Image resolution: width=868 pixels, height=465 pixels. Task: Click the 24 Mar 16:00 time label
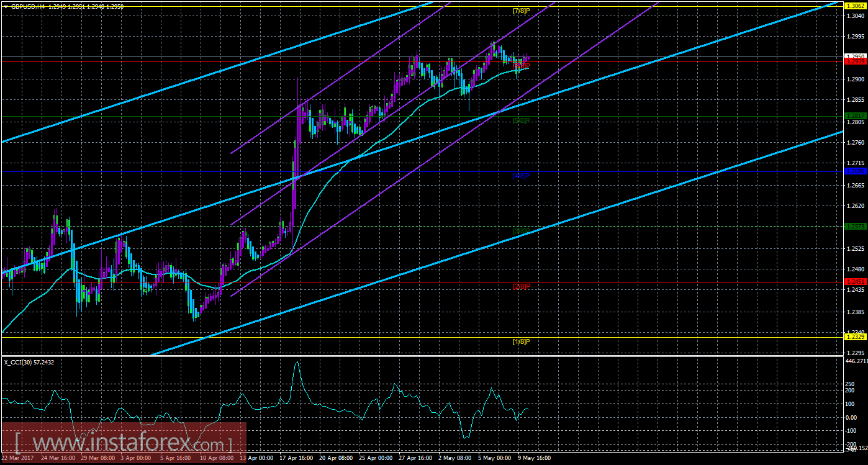(x=58, y=458)
